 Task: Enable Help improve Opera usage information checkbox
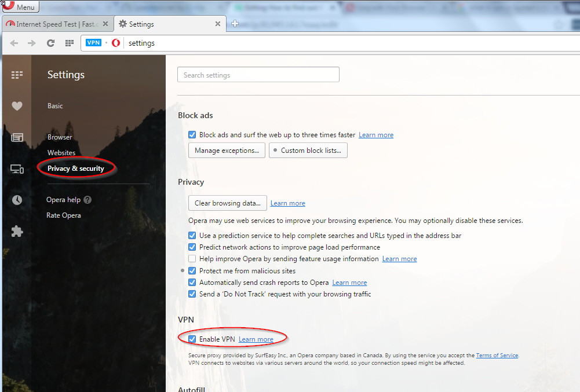(192, 258)
